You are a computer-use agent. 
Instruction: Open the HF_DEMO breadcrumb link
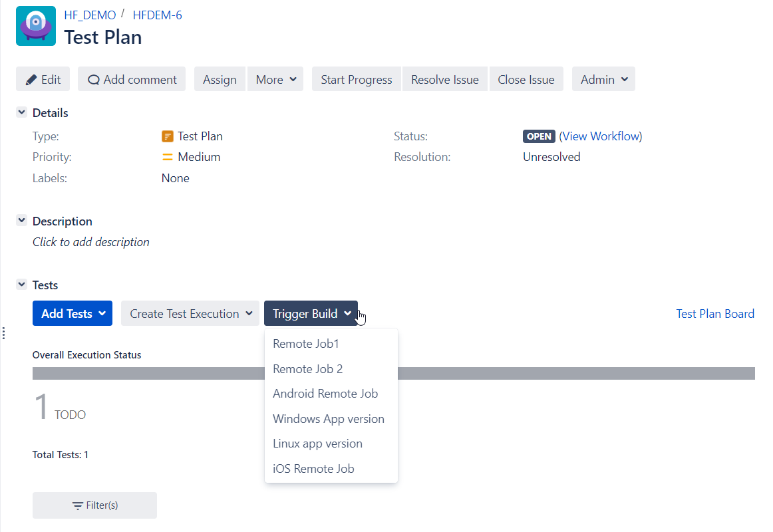coord(90,15)
